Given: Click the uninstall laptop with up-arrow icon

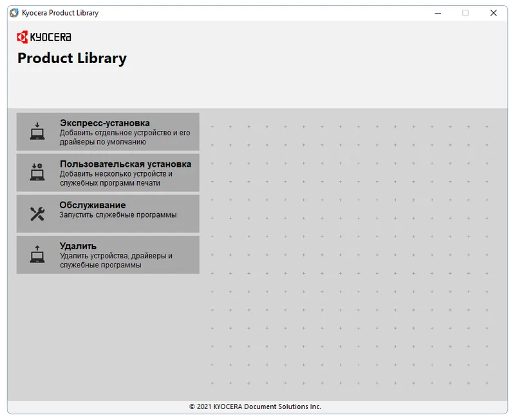Looking at the screenshot, I should (x=37, y=254).
